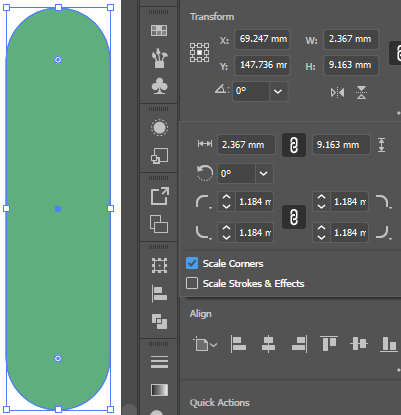401x415 pixels.
Task: Click the top-left corner radius 1.184 field
Action: tap(254, 202)
